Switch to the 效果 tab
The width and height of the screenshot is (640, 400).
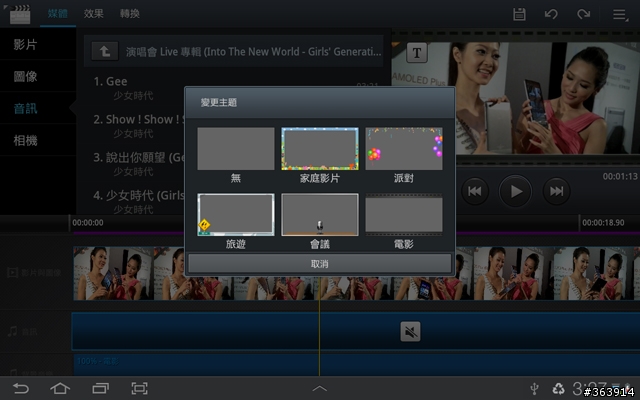pyautogui.click(x=93, y=13)
